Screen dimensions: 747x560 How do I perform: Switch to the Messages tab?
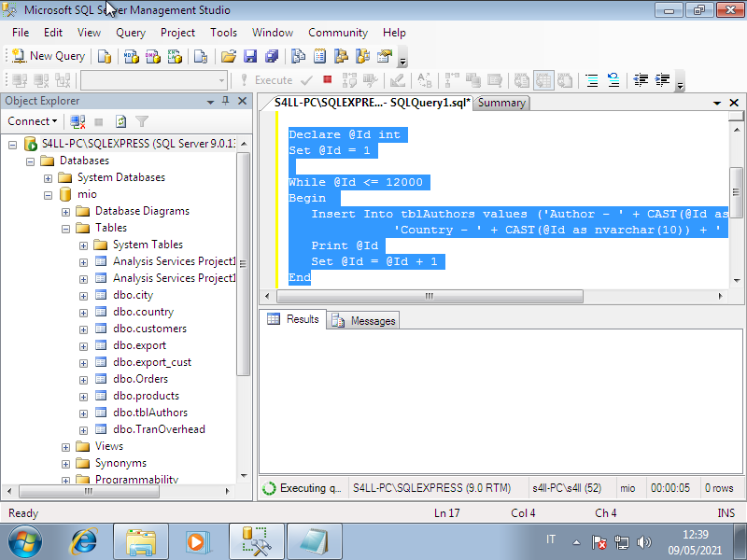[373, 319]
